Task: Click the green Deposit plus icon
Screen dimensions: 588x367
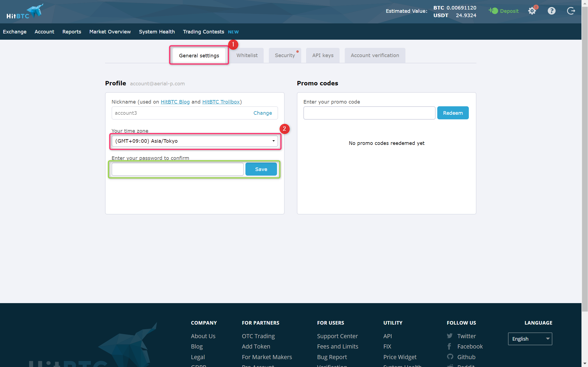Action: point(493,11)
